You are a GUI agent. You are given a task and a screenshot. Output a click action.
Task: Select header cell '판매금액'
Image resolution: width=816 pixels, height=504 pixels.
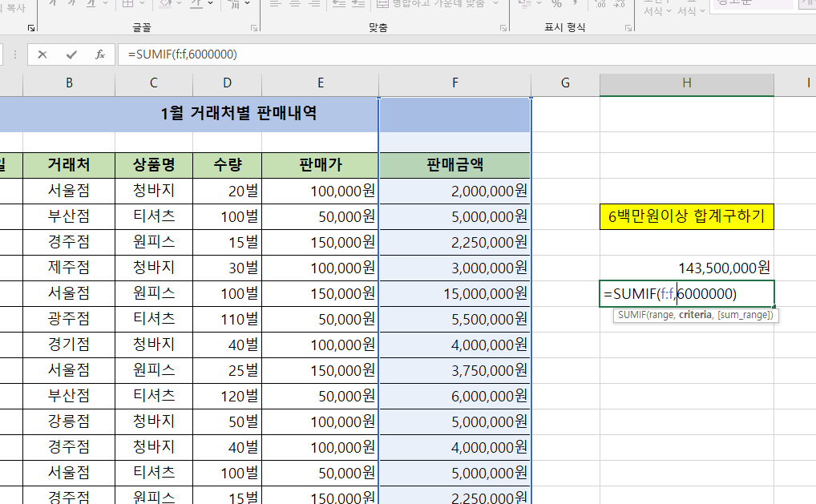pos(454,165)
